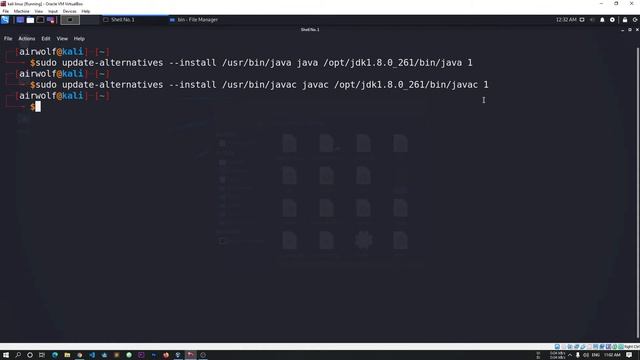Screen dimensions: 640x360
Task: Minimize the VirtualBox VM window
Action: [601, 4]
